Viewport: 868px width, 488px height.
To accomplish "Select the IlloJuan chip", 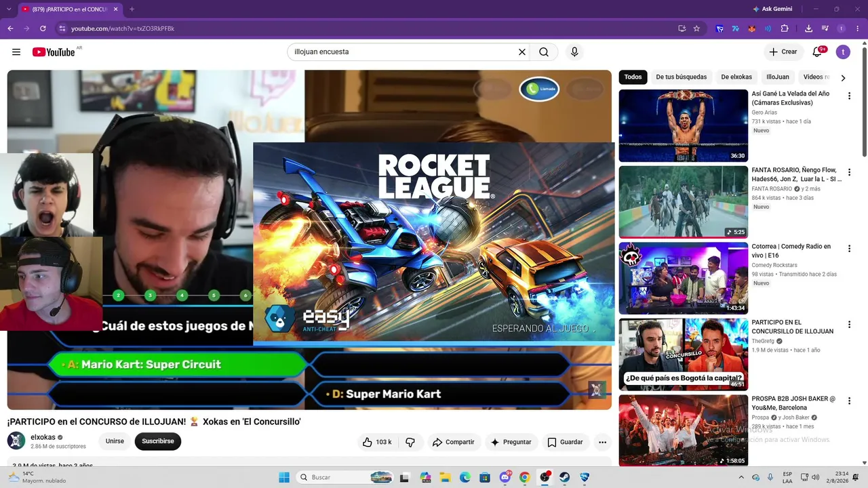I will [x=778, y=77].
